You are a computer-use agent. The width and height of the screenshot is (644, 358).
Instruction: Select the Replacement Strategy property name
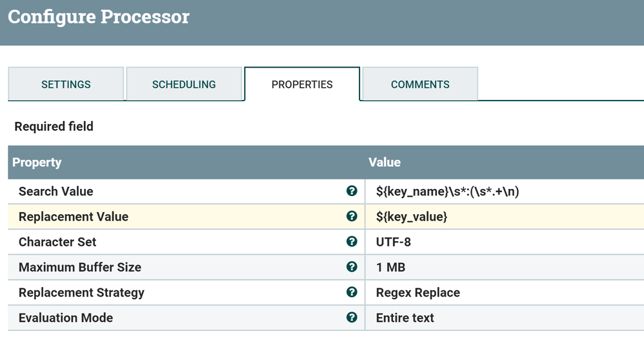coord(81,292)
